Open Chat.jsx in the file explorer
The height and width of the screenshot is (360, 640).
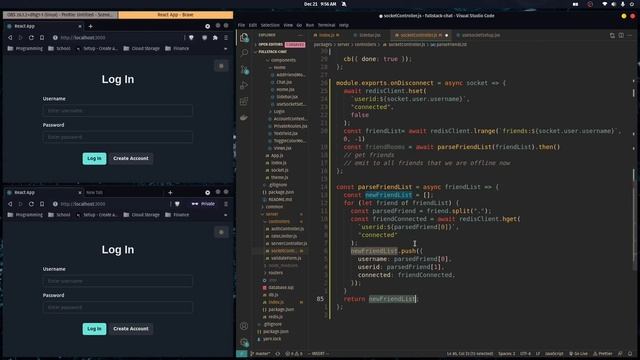[284, 82]
